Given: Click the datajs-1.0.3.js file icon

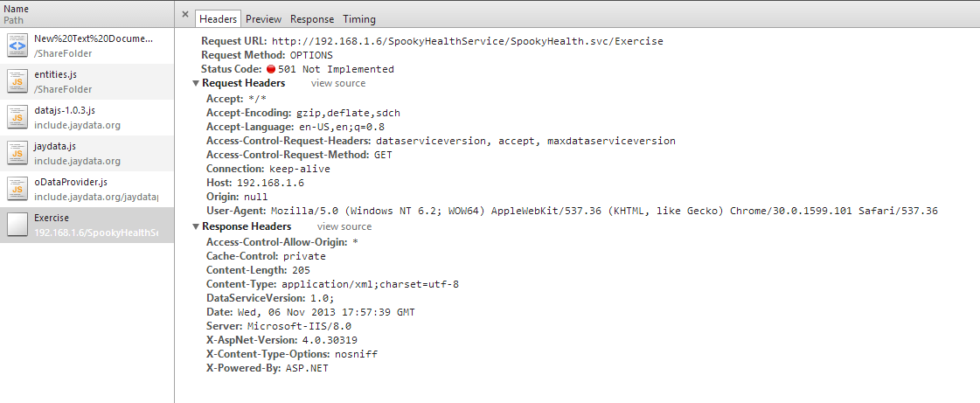Looking at the screenshot, I should (x=17, y=117).
